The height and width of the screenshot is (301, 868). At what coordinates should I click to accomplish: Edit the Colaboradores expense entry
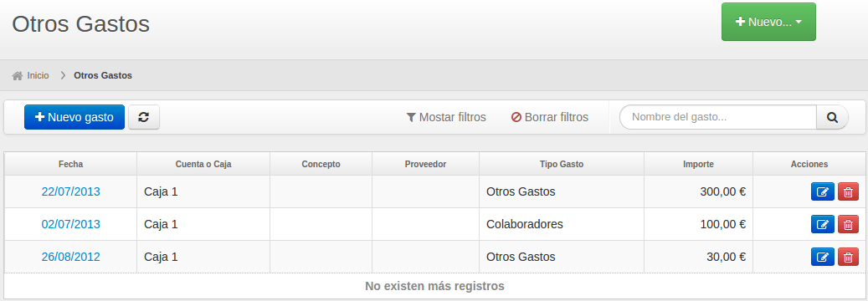823,224
